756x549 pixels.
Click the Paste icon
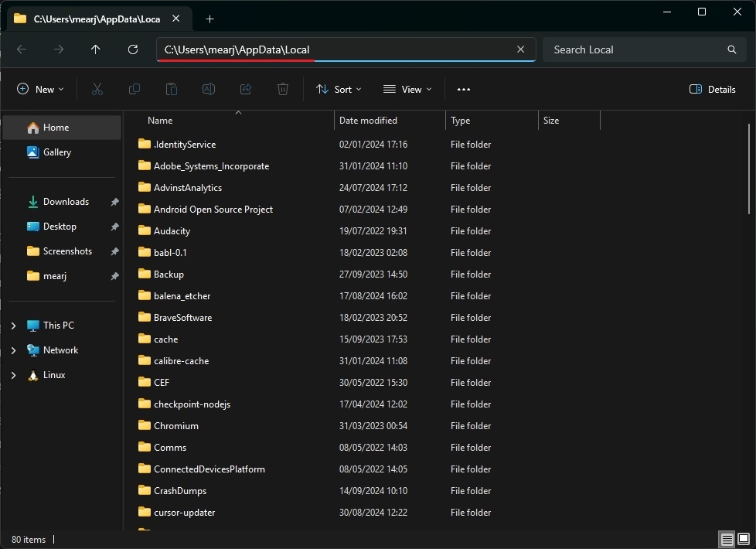pyautogui.click(x=172, y=89)
